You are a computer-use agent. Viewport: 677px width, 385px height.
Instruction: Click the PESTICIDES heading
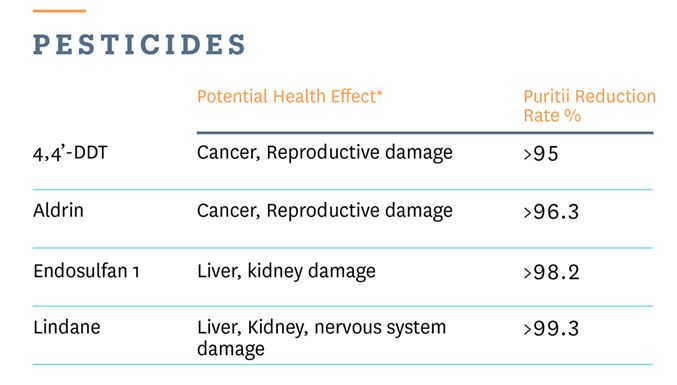(x=139, y=44)
